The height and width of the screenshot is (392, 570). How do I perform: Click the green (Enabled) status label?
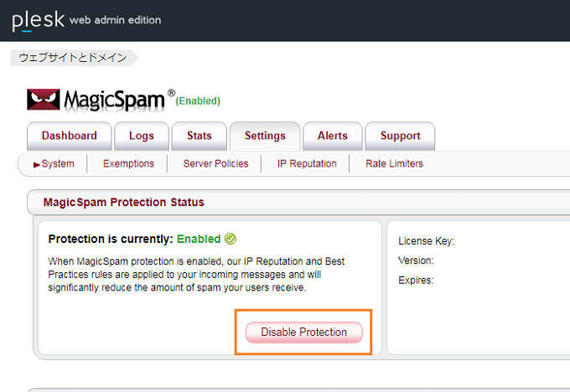click(x=198, y=101)
